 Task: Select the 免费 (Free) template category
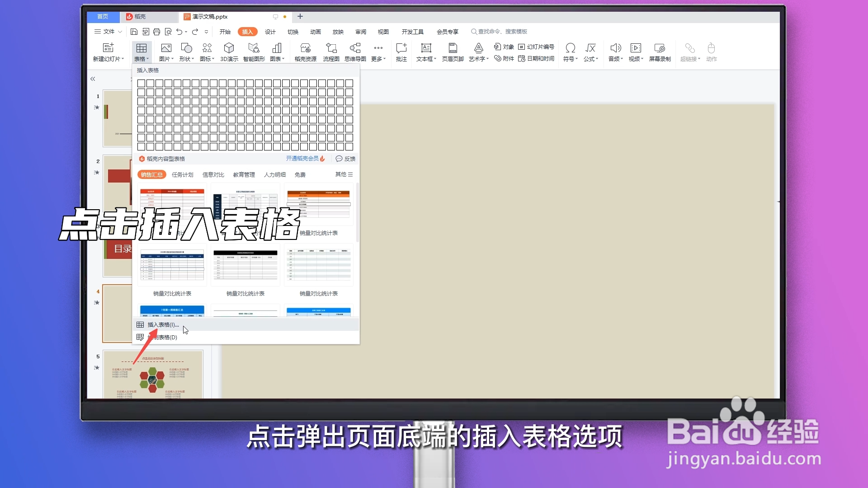click(300, 175)
